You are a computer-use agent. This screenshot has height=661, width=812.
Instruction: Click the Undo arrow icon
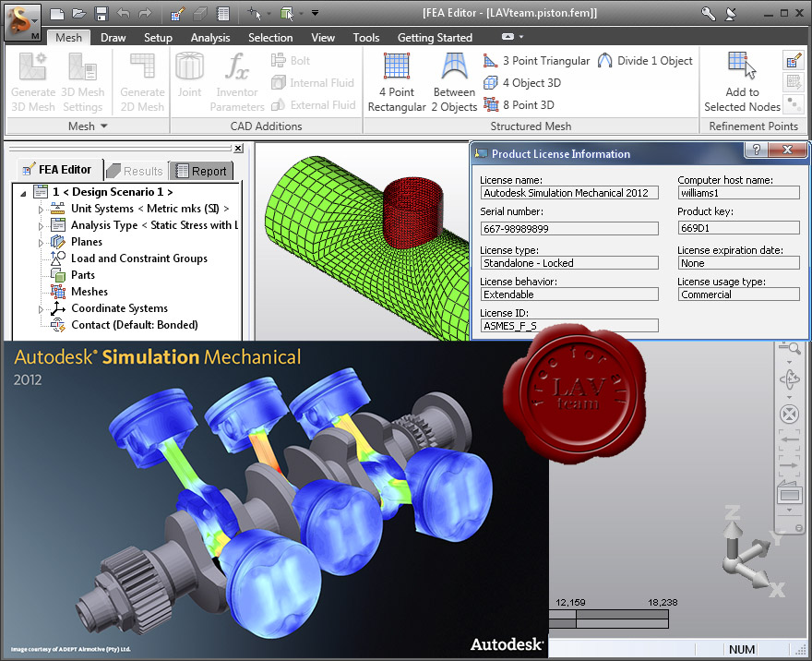124,14
